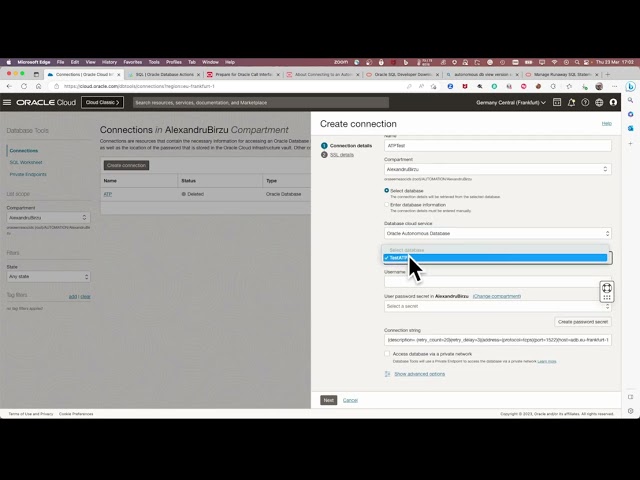Open the Profiles menu

point(173,62)
